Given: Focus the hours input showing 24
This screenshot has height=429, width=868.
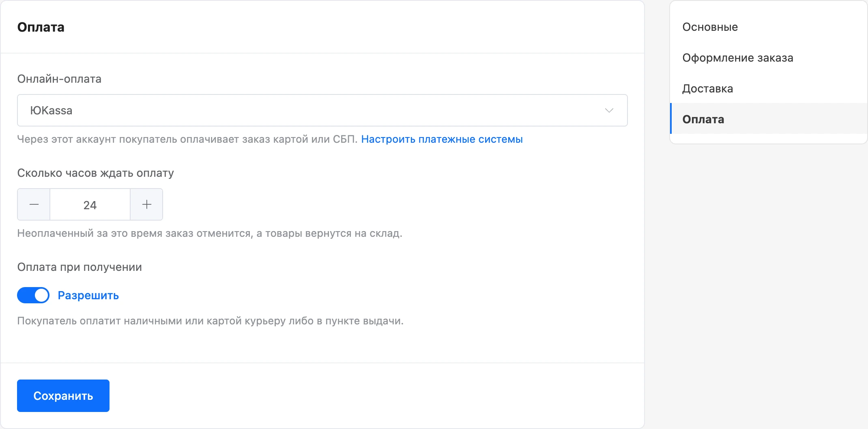Looking at the screenshot, I should tap(90, 204).
